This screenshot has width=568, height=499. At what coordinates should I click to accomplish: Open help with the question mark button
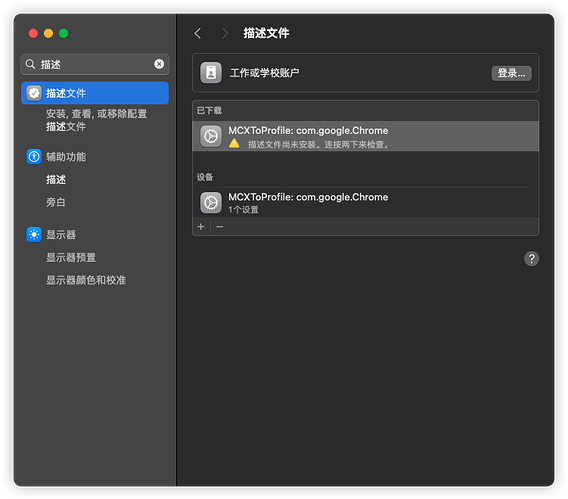coord(531,259)
